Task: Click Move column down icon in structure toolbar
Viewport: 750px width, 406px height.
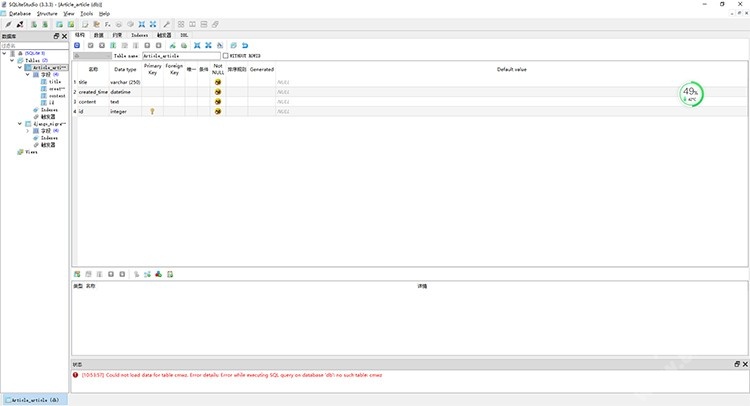Action: click(x=158, y=45)
